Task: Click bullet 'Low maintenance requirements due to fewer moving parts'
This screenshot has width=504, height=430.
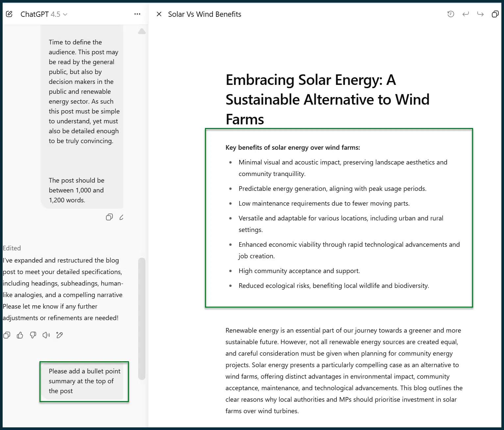Action: tap(324, 203)
